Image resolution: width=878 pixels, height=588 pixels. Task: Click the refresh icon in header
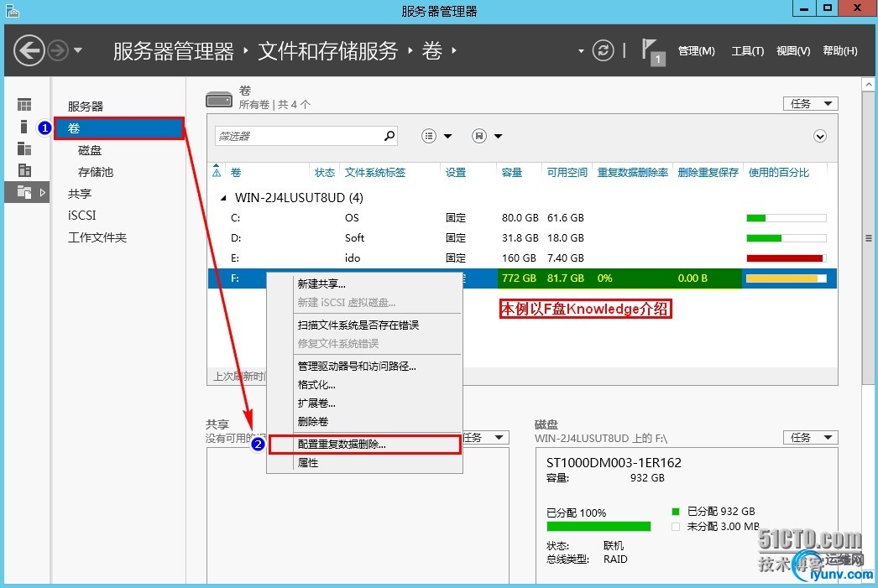[x=603, y=51]
